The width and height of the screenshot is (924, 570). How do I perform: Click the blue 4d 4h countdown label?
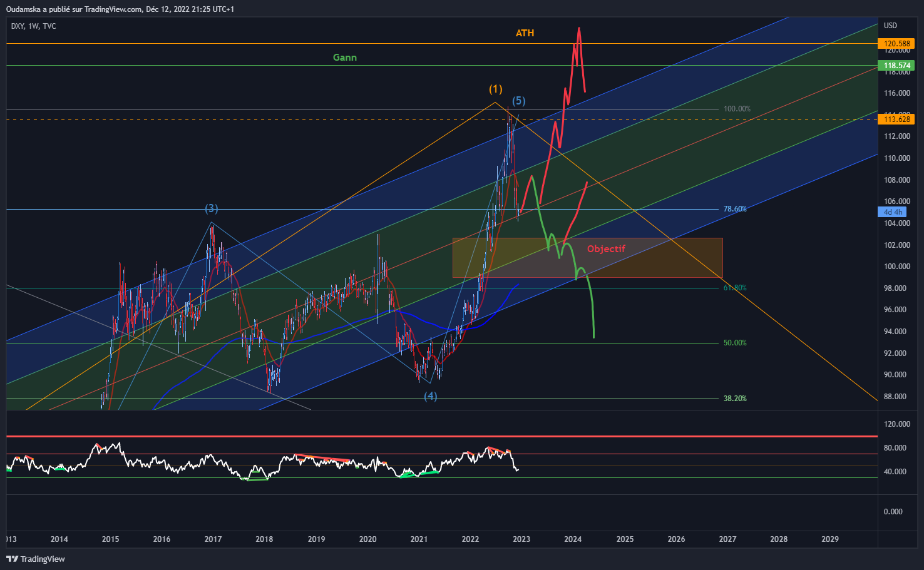(x=892, y=212)
